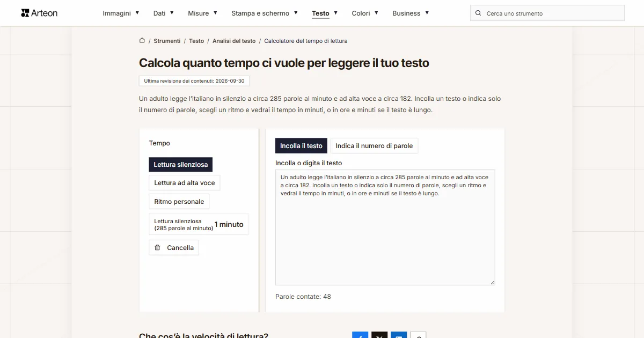The width and height of the screenshot is (644, 338).
Task: Click the 'Ultima revisione dei contenuti' date badge
Action: pos(194,81)
